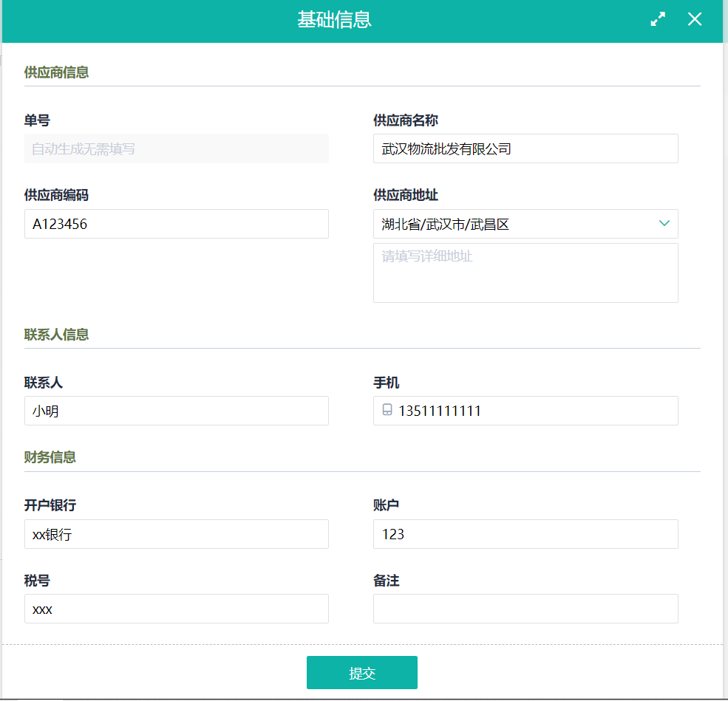Click the 供应商名称 input with 武汉物流批发有限公司
728x701 pixels.
click(x=525, y=148)
